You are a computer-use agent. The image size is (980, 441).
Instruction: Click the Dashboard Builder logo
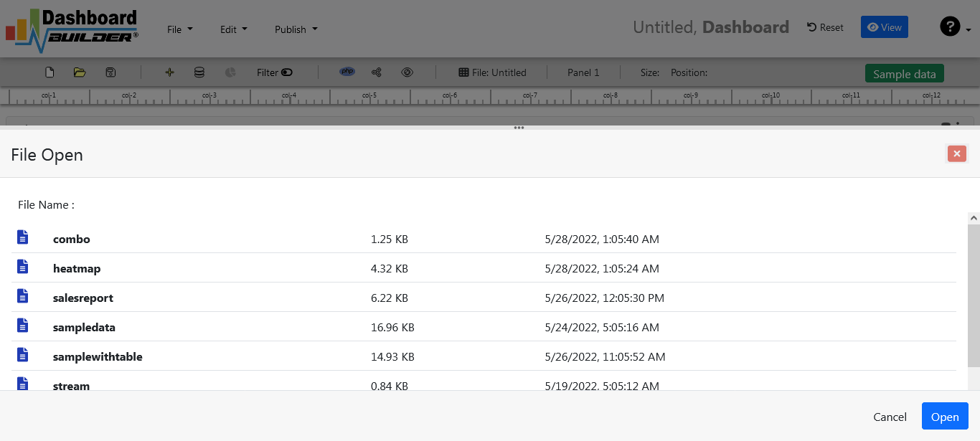[72, 29]
